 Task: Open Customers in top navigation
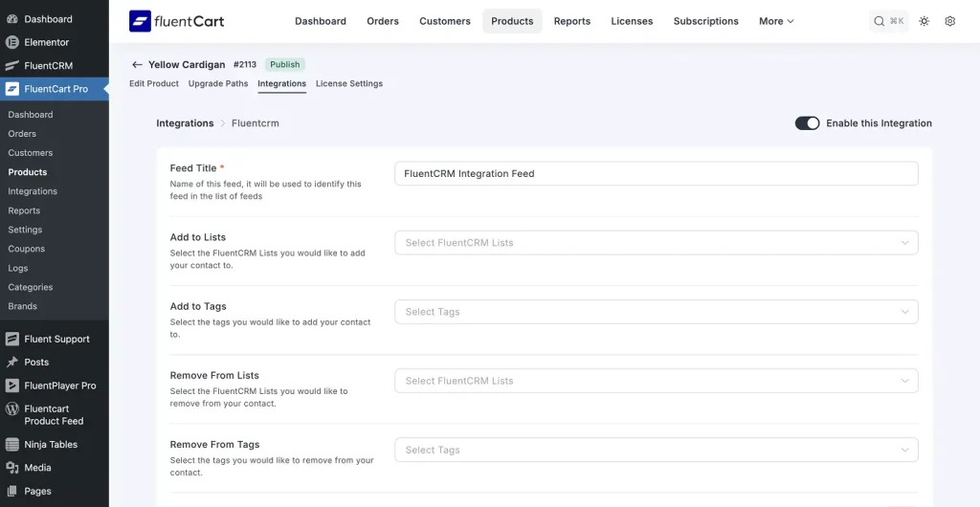pos(445,21)
